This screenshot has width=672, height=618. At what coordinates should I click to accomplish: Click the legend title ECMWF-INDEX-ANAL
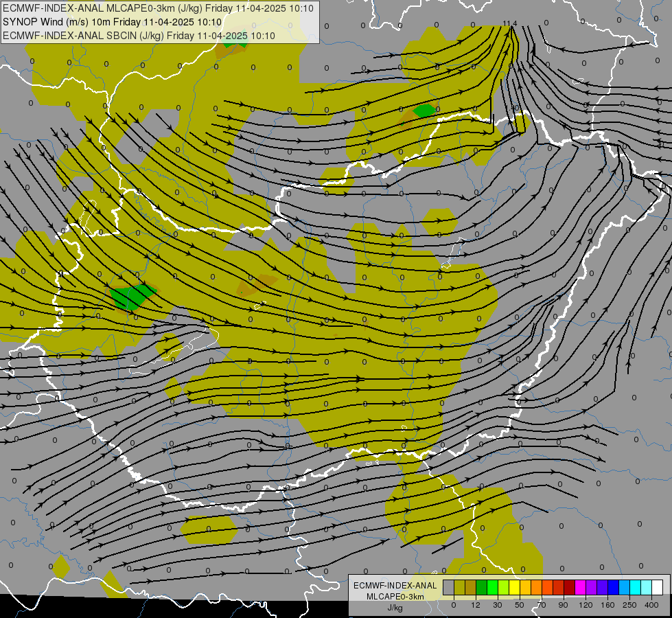coord(395,586)
